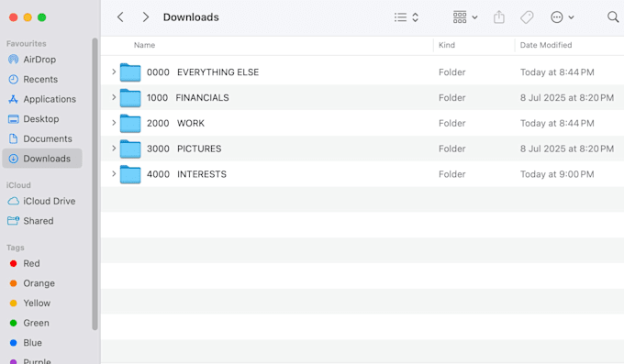The image size is (624, 364).
Task: Expand the 1000 FINANCIALS folder
Action: pos(114,97)
